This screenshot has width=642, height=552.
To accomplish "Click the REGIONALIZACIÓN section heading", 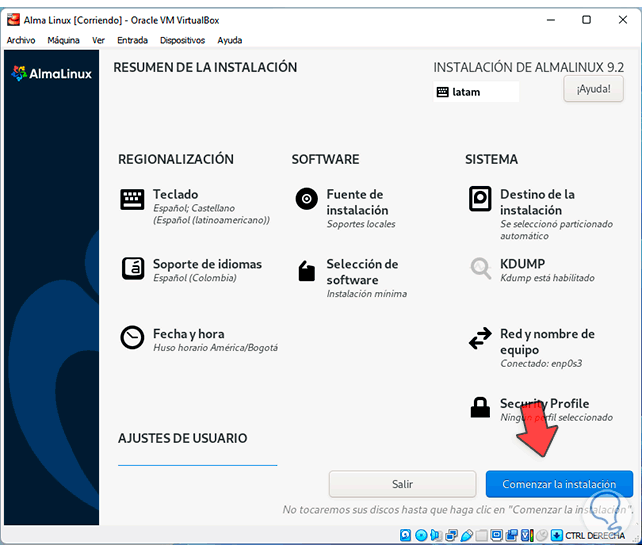I will click(x=176, y=159).
